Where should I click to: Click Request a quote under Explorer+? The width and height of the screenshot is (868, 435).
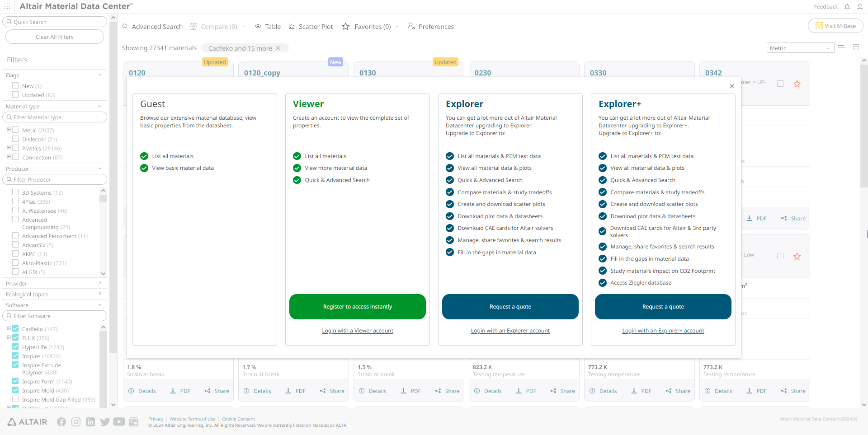(x=663, y=307)
